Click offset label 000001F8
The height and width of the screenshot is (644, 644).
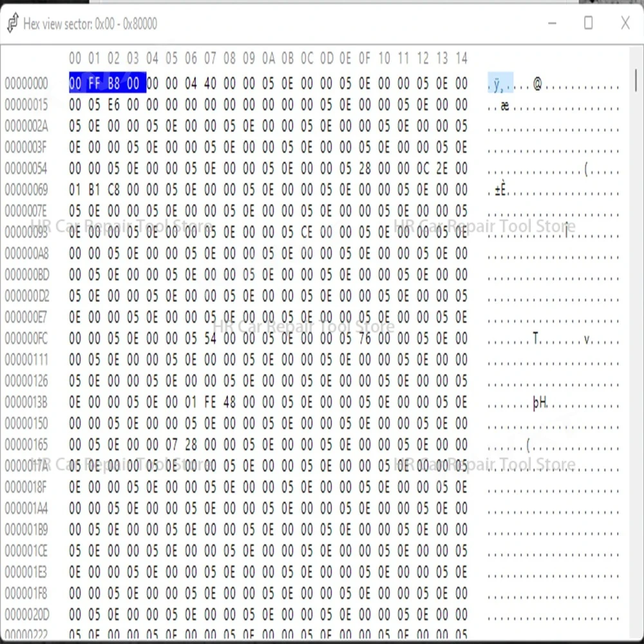(x=26, y=594)
